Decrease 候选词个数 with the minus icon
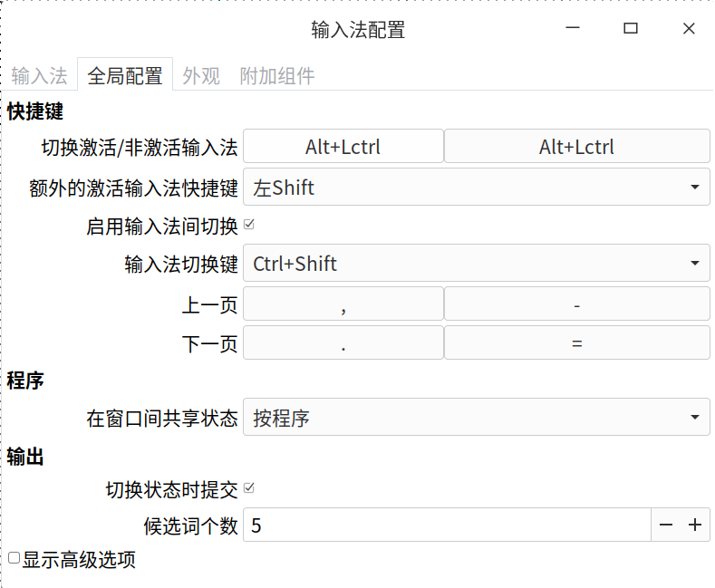This screenshot has width=715, height=588. [666, 525]
